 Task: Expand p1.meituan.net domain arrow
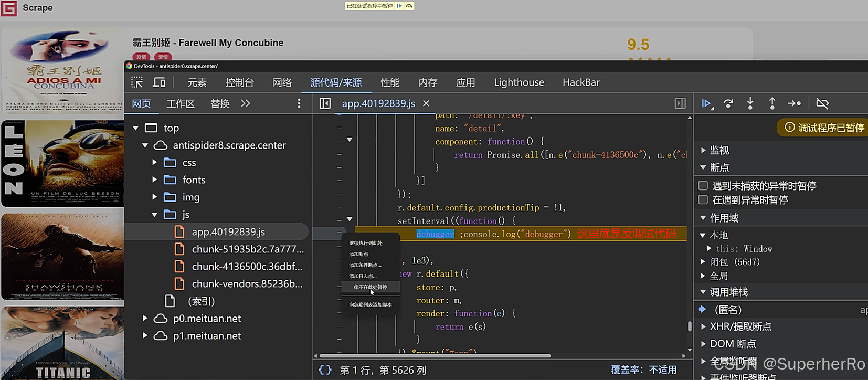coord(145,335)
